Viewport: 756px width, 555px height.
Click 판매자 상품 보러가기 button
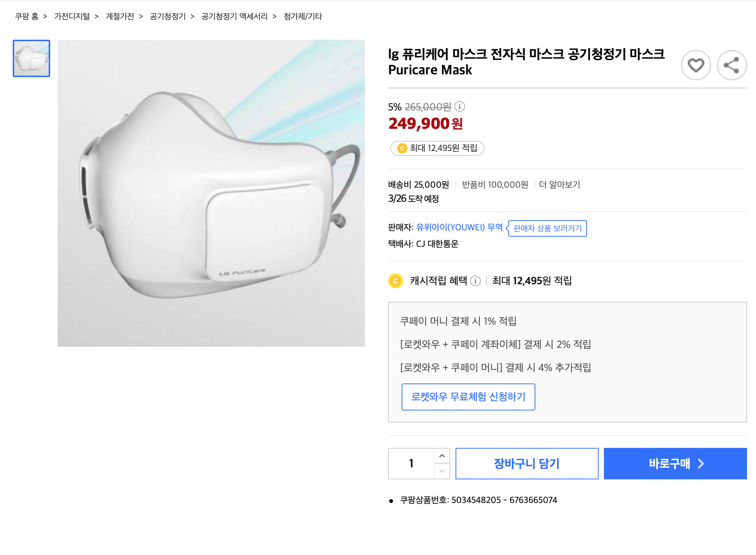pos(547,228)
